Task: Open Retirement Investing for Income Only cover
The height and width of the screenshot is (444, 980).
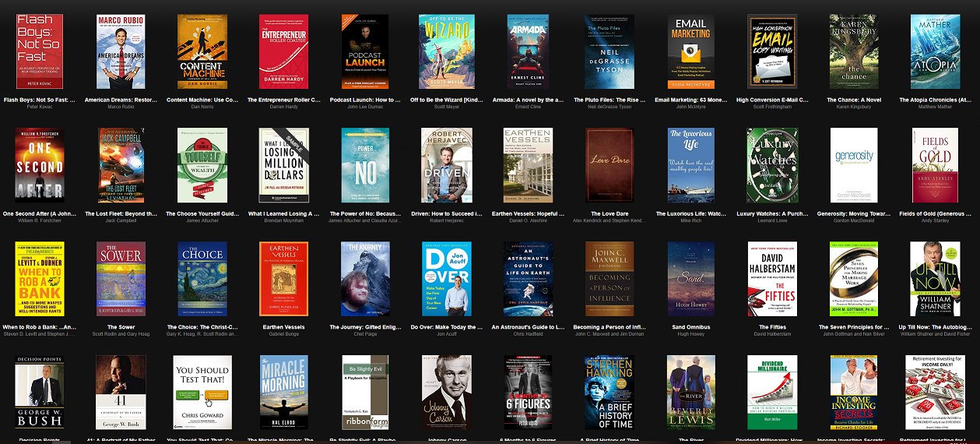Action: point(935,393)
